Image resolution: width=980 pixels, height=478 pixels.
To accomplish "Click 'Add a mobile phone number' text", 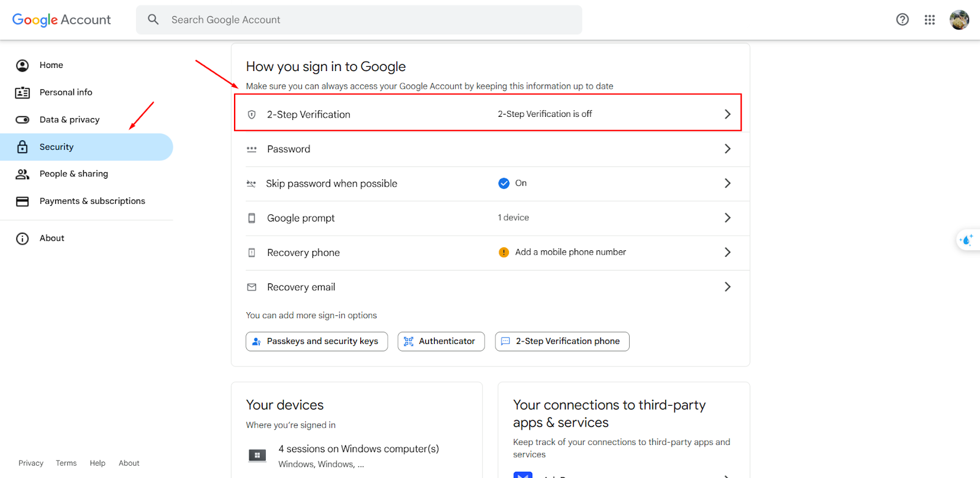I will click(x=570, y=252).
